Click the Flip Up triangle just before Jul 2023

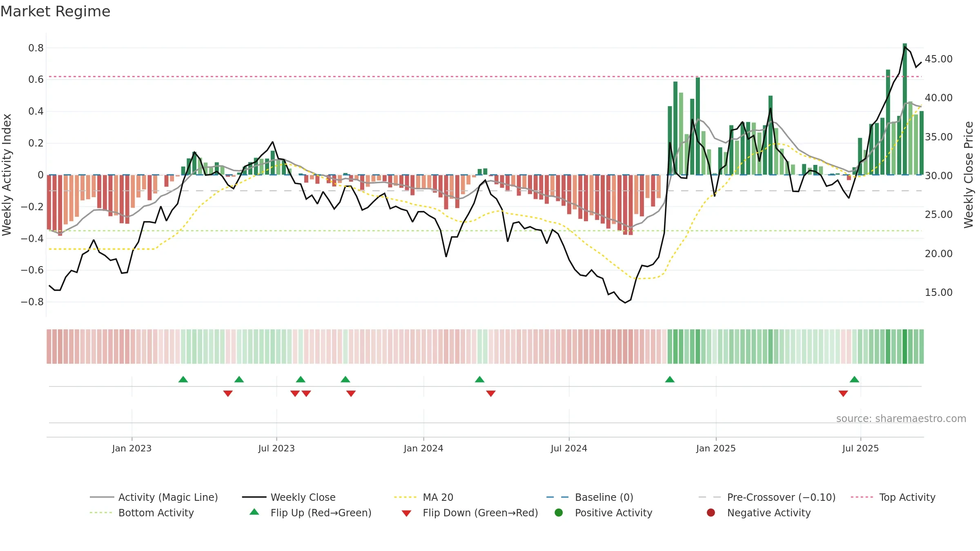pyautogui.click(x=239, y=380)
